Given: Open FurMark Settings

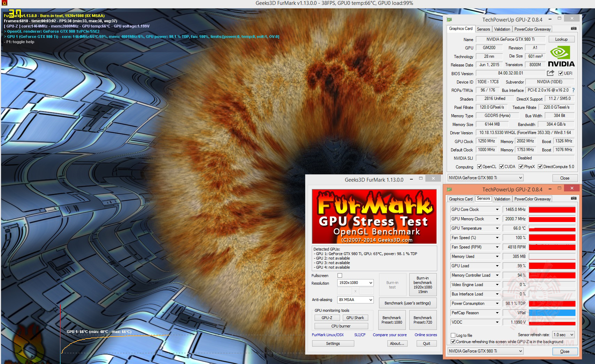Looking at the screenshot, I should pos(333,343).
